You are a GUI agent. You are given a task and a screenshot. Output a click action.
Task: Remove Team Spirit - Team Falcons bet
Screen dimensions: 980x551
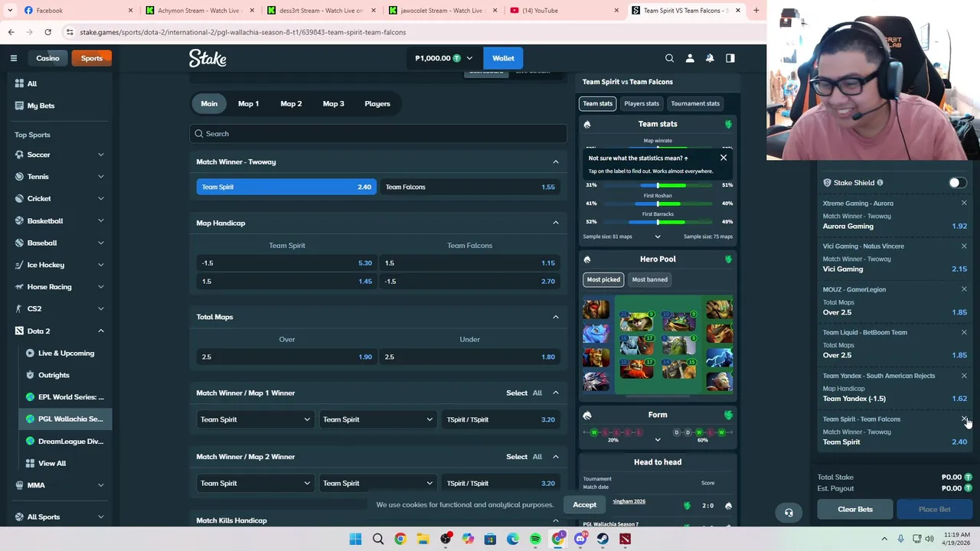coord(964,419)
